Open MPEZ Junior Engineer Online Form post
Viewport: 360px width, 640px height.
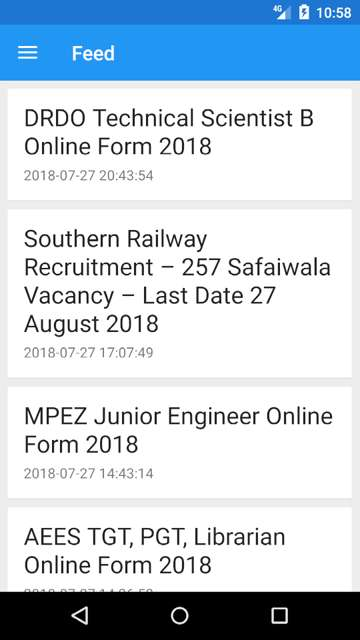(x=180, y=442)
